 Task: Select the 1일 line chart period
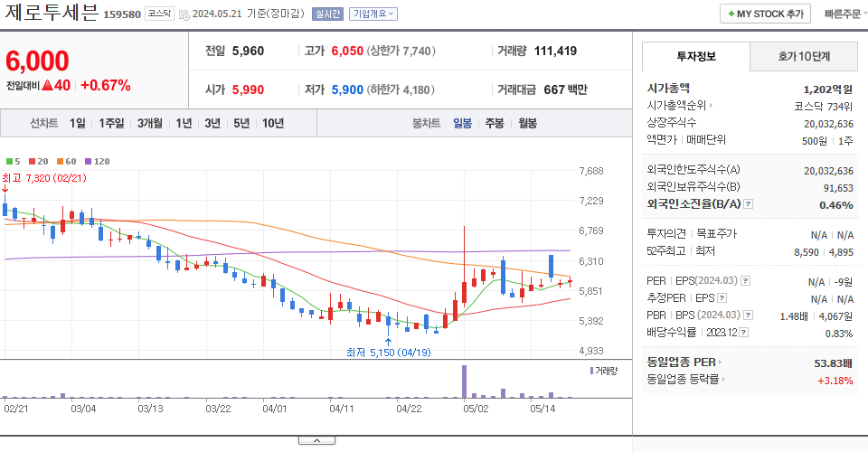point(78,123)
